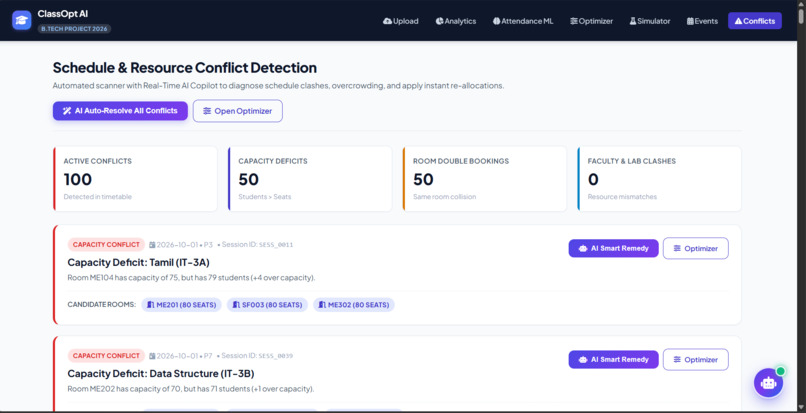Click 'Room ME104 has capacity of 75' description
Screen dimensions: 806x413
(191, 278)
